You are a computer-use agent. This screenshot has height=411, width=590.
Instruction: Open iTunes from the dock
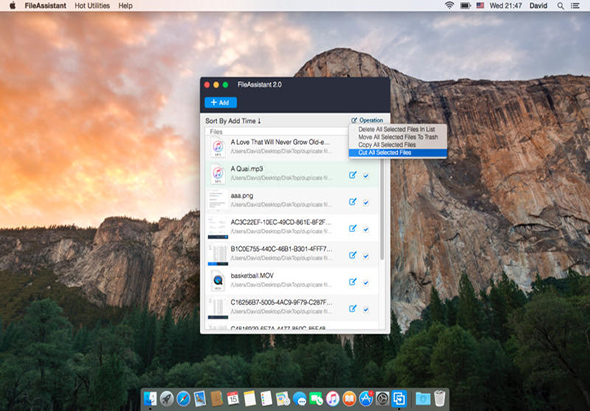[x=333, y=399]
